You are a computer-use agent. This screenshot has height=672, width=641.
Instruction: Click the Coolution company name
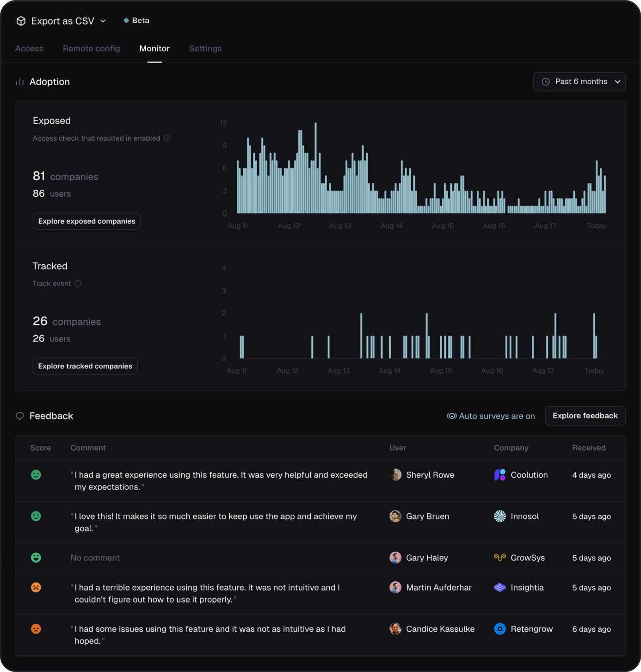point(529,475)
